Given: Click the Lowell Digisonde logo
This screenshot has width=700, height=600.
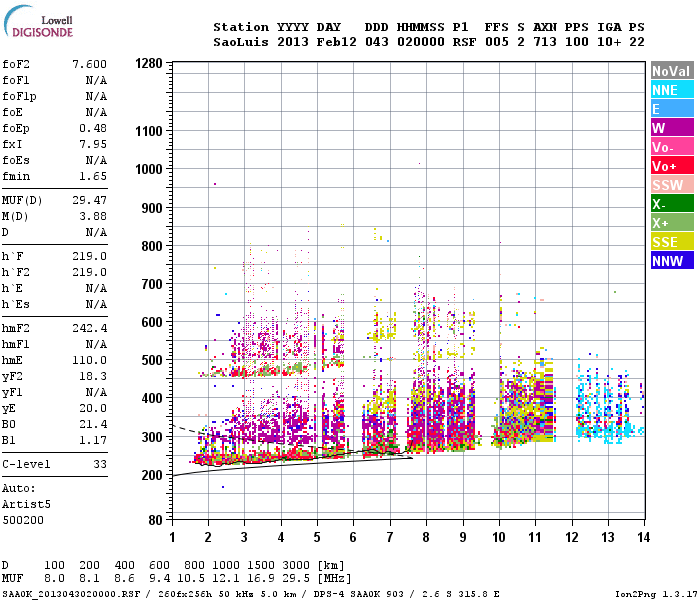Looking at the screenshot, I should coord(38,22).
